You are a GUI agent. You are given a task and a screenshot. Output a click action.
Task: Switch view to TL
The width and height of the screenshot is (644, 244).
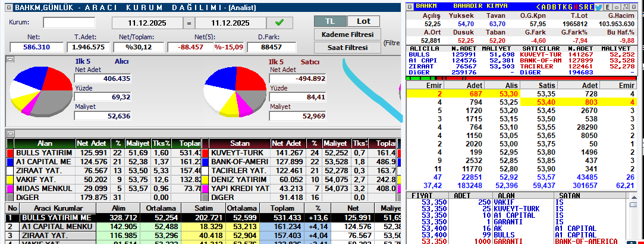330,21
